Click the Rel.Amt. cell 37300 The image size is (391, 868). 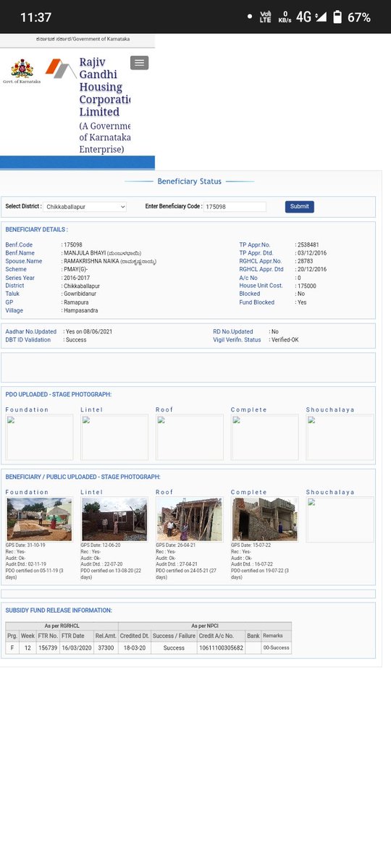point(106,649)
